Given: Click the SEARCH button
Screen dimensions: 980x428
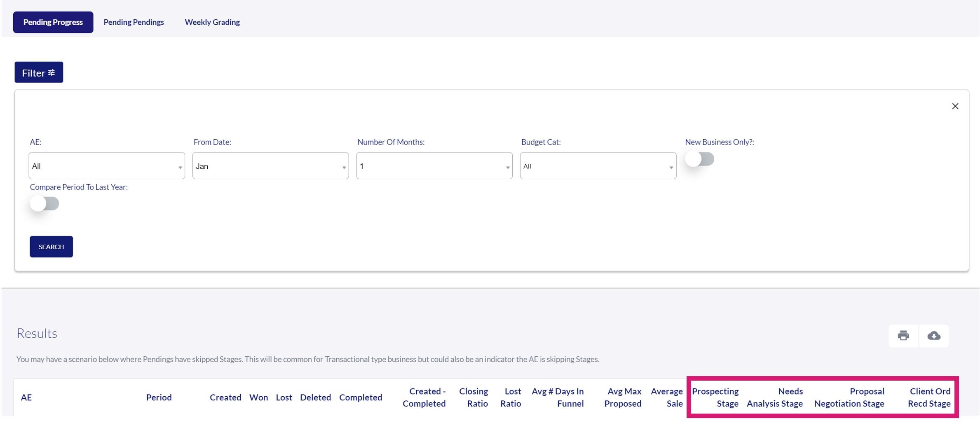Looking at the screenshot, I should point(51,247).
